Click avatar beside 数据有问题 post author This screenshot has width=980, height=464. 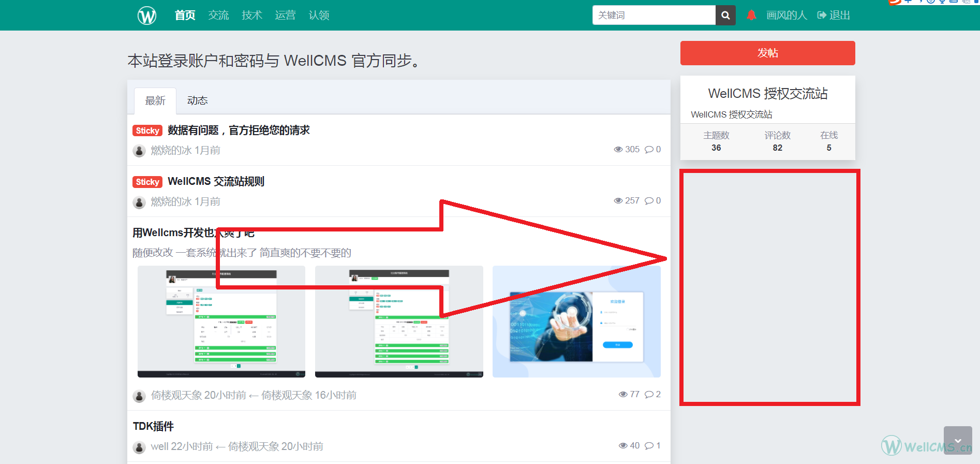click(139, 151)
